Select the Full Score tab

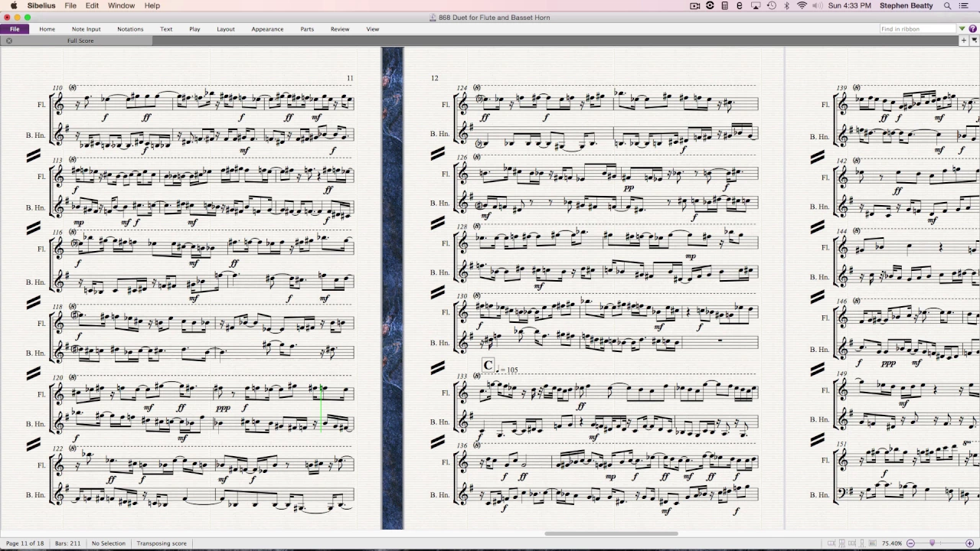click(x=80, y=41)
